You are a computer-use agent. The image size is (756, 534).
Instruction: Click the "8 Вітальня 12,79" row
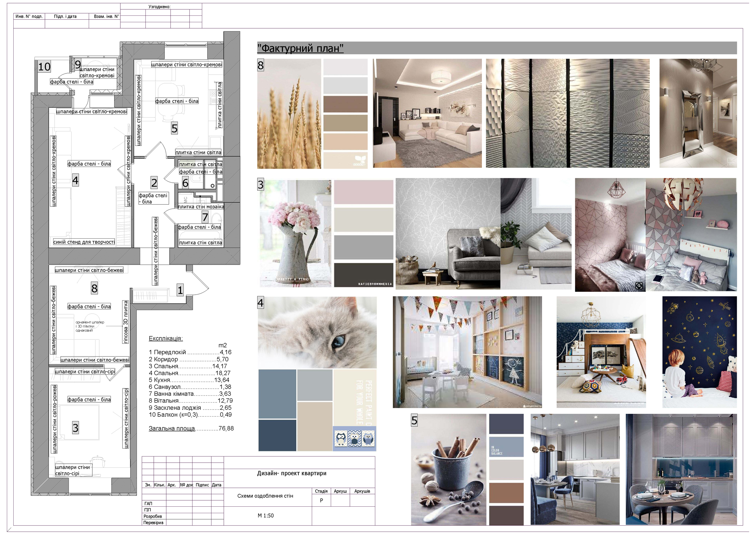pos(191,400)
